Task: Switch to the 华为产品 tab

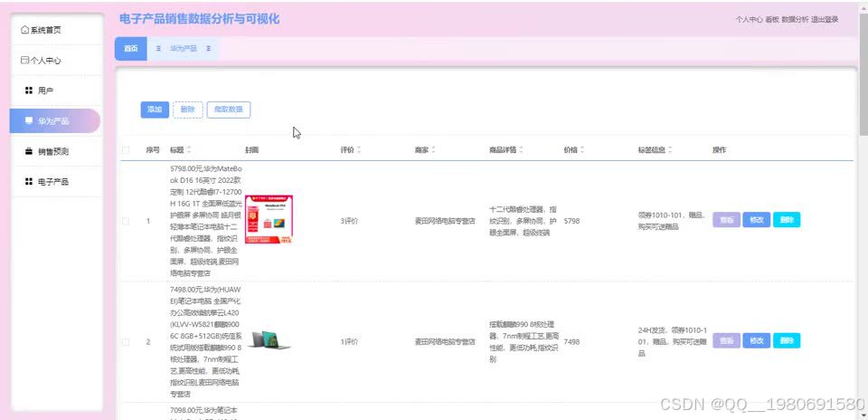Action: point(184,49)
